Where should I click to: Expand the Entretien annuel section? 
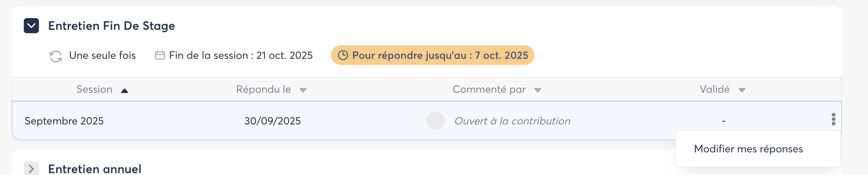[31, 168]
